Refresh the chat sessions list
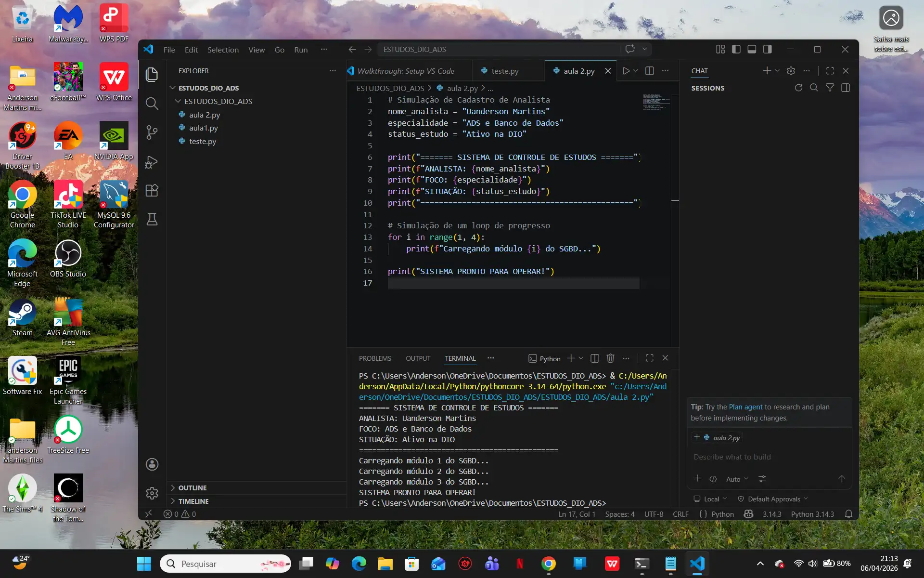 pyautogui.click(x=798, y=88)
